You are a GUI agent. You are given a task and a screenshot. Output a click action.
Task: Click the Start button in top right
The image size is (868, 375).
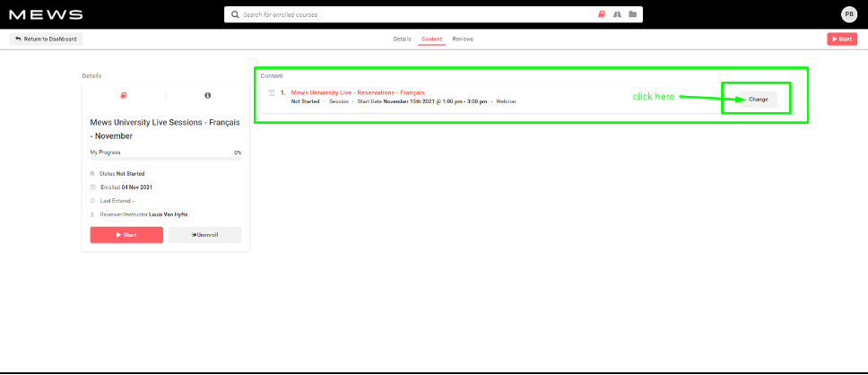point(841,39)
